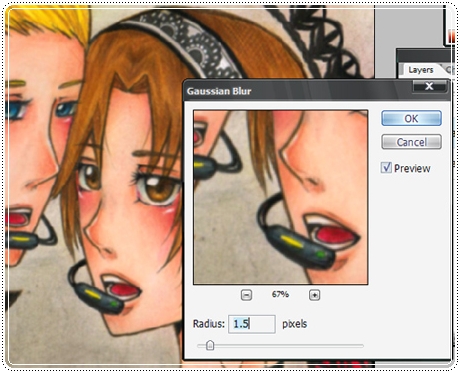Cancel the Gaussian Blur dialog

[x=411, y=142]
